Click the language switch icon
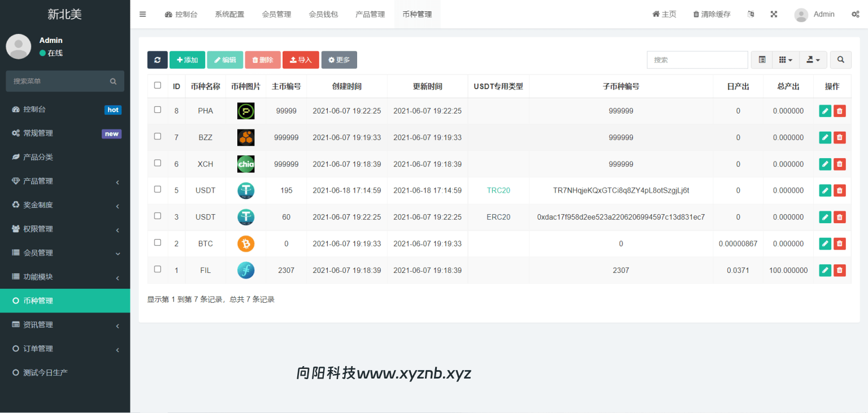Screen dimensions: 868x413 coord(750,14)
